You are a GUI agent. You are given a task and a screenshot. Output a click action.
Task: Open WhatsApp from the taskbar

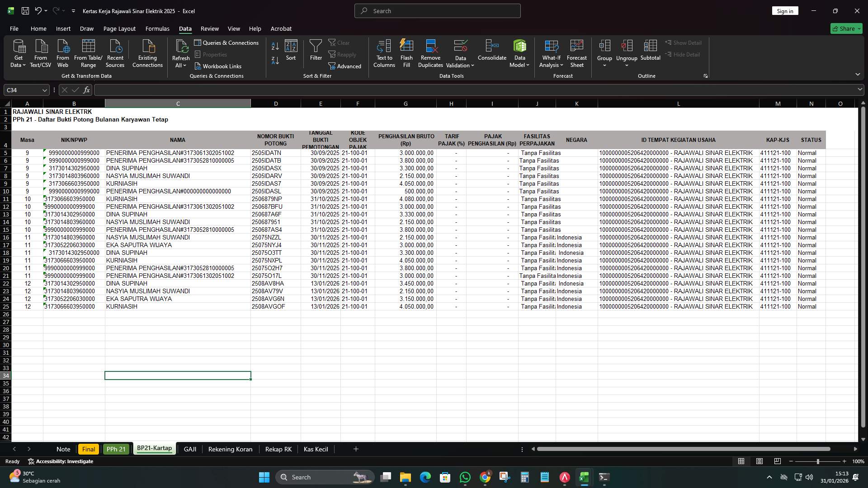click(x=466, y=477)
